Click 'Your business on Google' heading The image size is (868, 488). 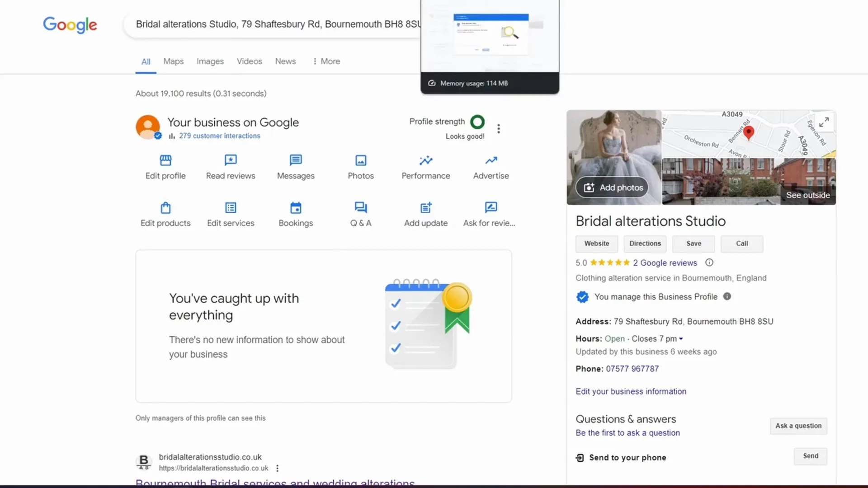[x=233, y=122]
